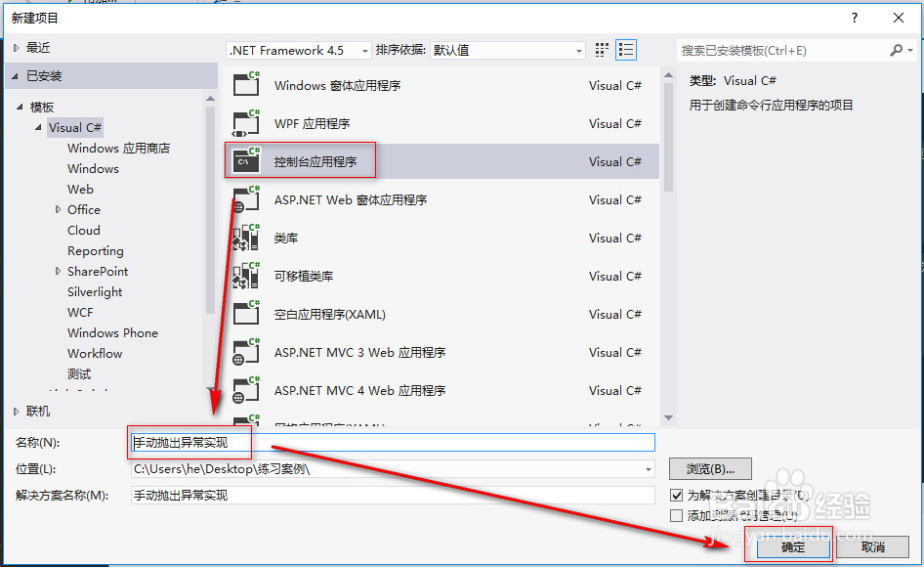
Task: Collapse the 已安装 section
Action: coord(16,76)
